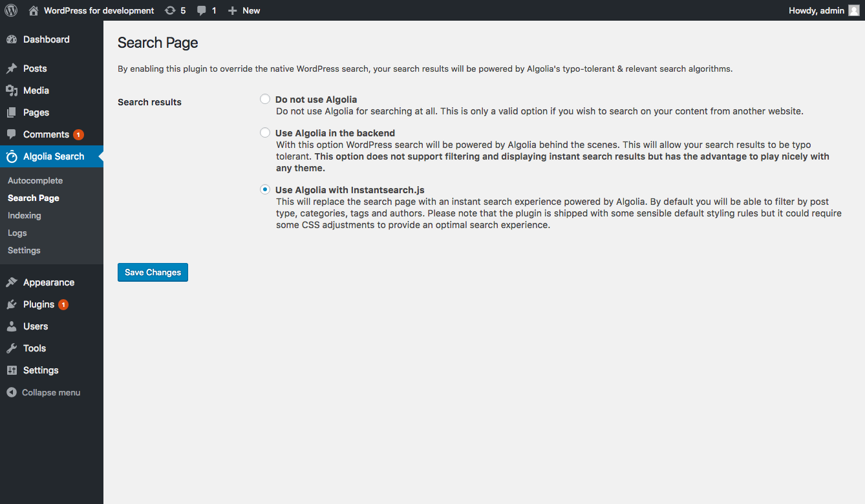Select 'Use Algolia with Instantsearch.js' radio button
This screenshot has width=865, height=504.
pos(265,189)
